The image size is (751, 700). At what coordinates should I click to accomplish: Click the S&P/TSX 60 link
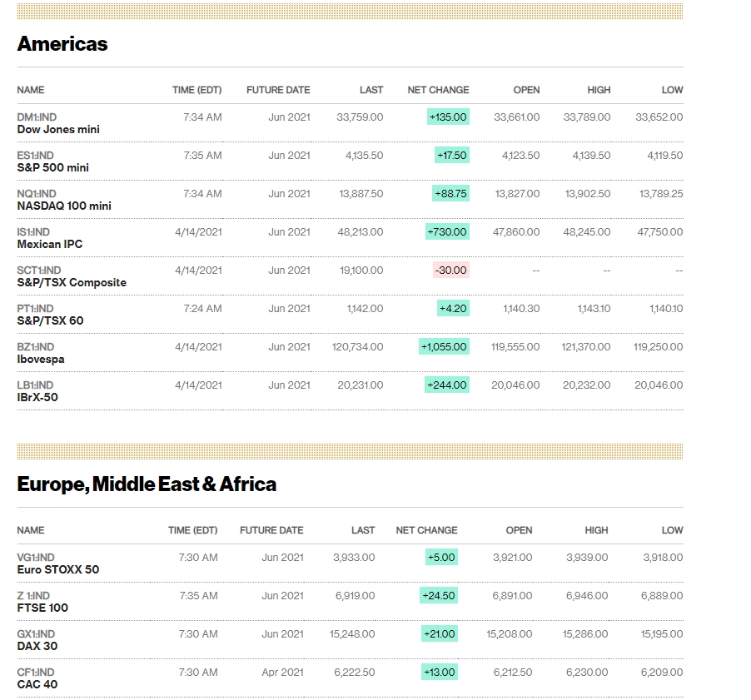pos(50,321)
